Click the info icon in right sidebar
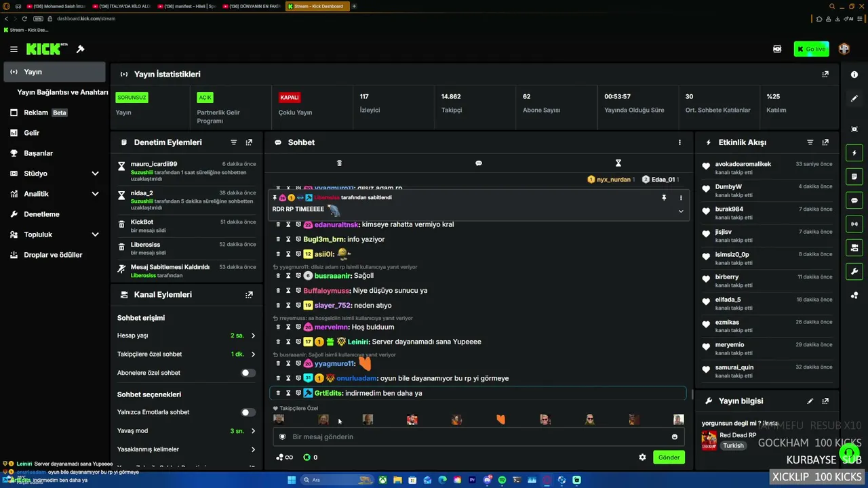868x488 pixels. pyautogui.click(x=854, y=75)
